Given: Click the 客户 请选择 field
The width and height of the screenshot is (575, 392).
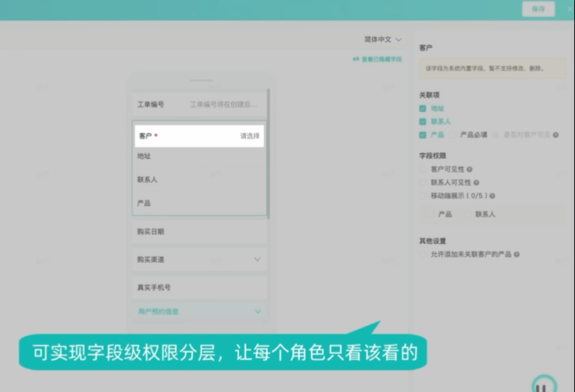Looking at the screenshot, I should click(x=200, y=136).
